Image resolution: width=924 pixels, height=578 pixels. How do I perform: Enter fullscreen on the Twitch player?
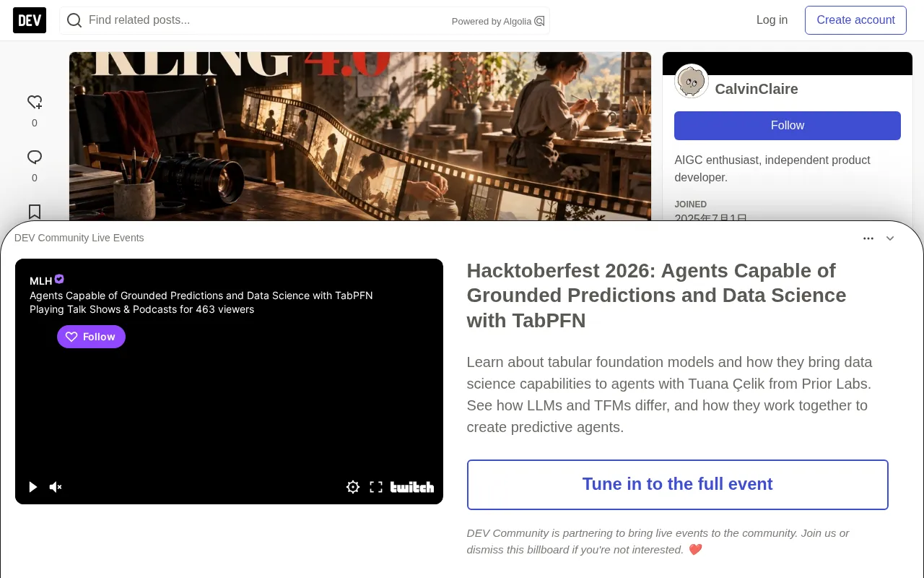click(x=376, y=487)
